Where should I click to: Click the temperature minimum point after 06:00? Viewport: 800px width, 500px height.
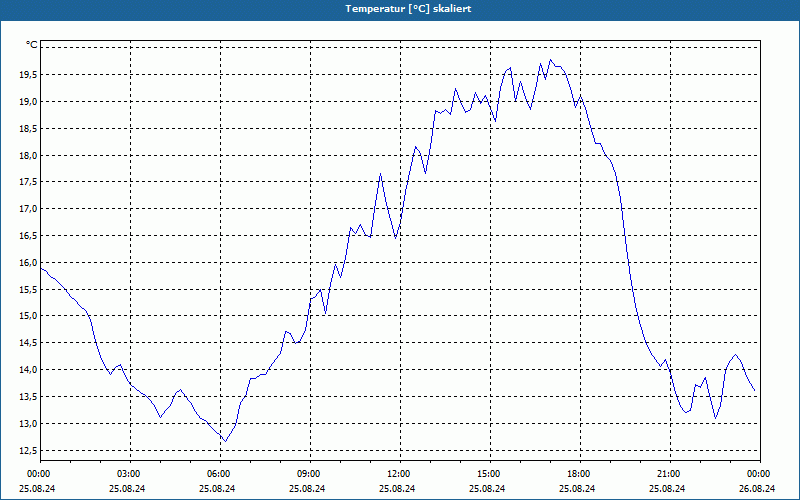click(226, 441)
